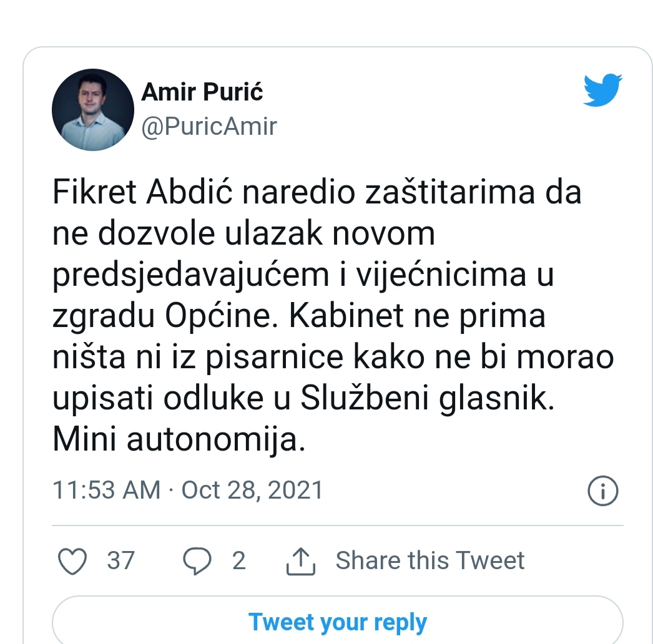Click the Twitter bird logo
653x644 pixels.
(x=602, y=90)
